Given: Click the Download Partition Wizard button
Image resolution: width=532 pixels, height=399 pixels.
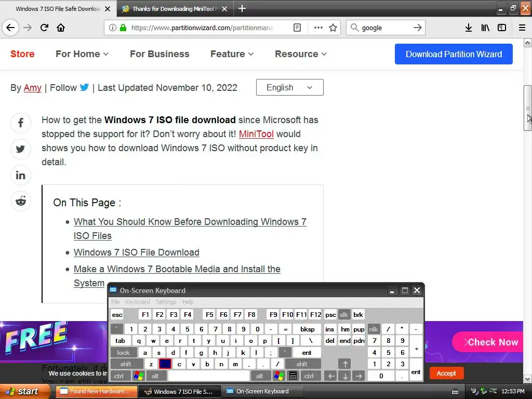Looking at the screenshot, I should tap(454, 54).
